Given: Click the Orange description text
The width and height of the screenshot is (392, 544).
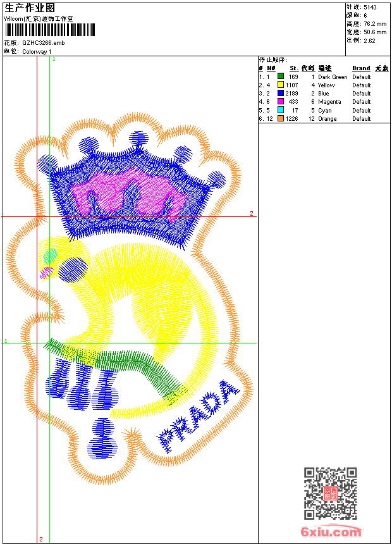Looking at the screenshot, I should click(328, 119).
